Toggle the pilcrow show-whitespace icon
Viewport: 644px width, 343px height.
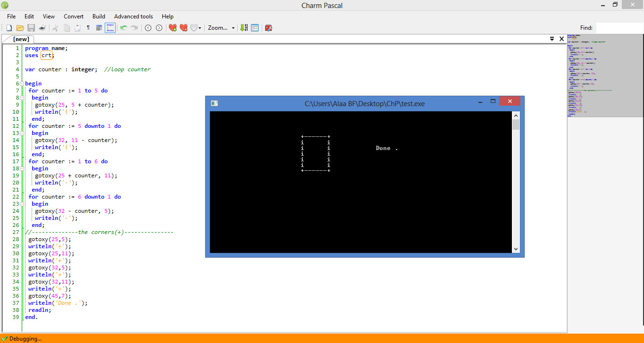(x=88, y=28)
